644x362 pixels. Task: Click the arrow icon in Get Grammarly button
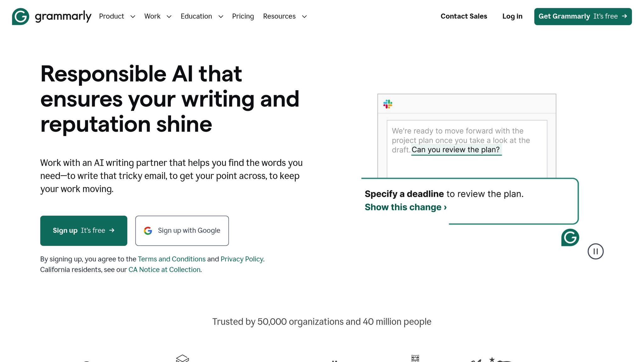click(x=625, y=16)
